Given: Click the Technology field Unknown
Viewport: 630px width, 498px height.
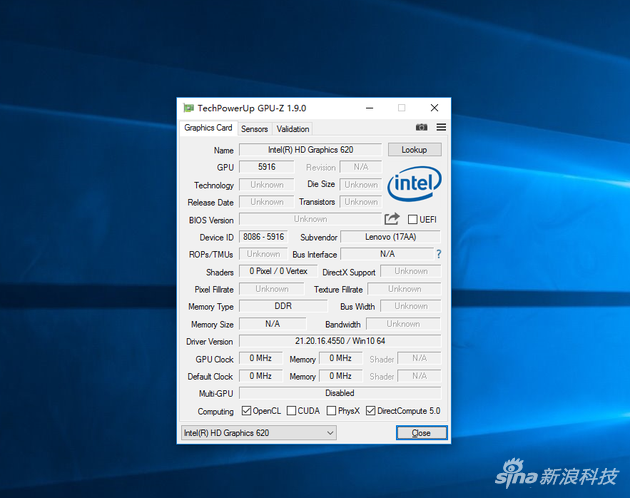Looking at the screenshot, I should coord(267,184).
